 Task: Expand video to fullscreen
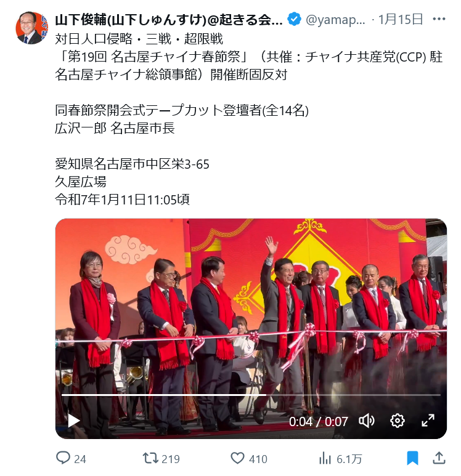point(428,421)
